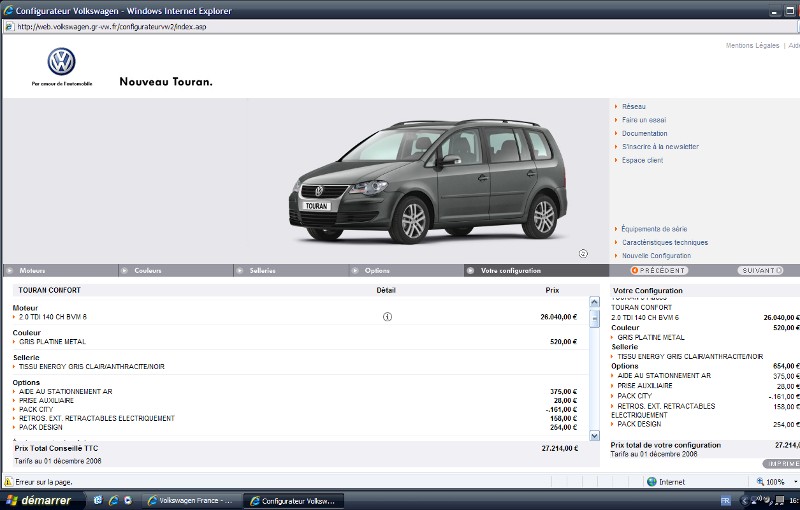Expand hidden system tray icons
The height and width of the screenshot is (510, 800).
click(x=743, y=500)
